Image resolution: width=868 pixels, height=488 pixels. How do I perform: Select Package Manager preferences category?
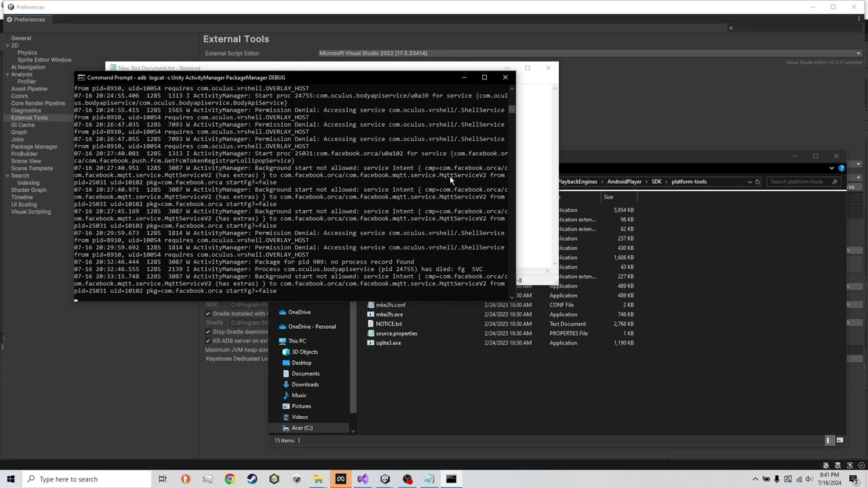pyautogui.click(x=34, y=146)
